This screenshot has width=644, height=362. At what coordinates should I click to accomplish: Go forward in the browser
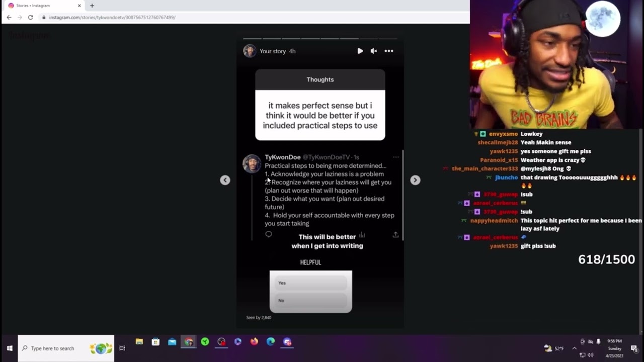(x=20, y=17)
